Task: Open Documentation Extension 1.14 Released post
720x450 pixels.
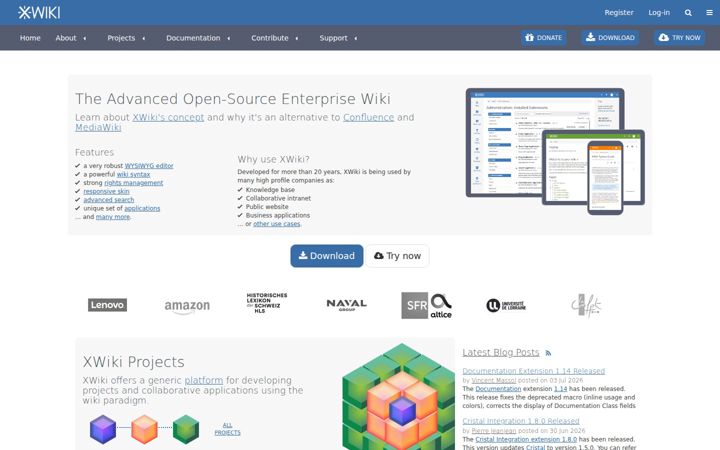Action: point(534,371)
